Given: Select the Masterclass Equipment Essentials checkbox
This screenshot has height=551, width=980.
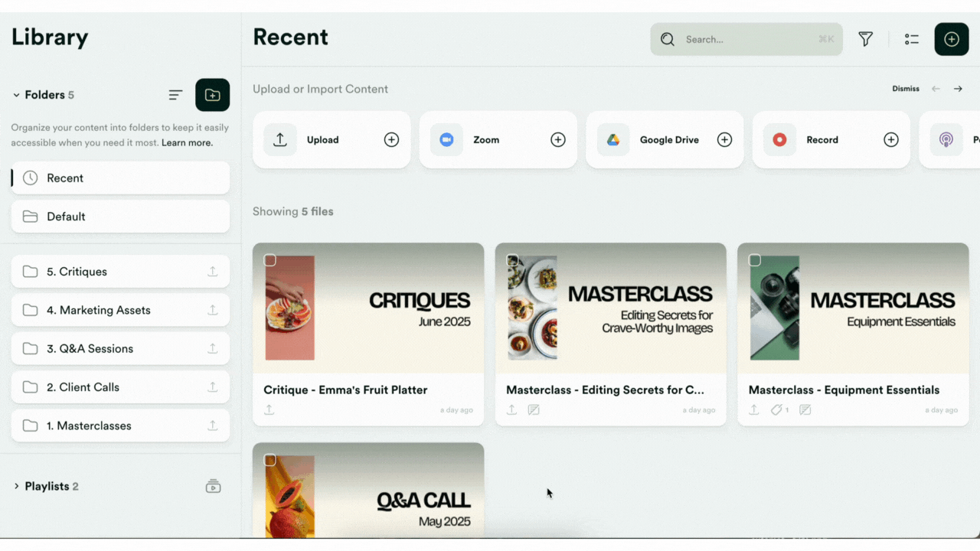Looking at the screenshot, I should point(755,260).
